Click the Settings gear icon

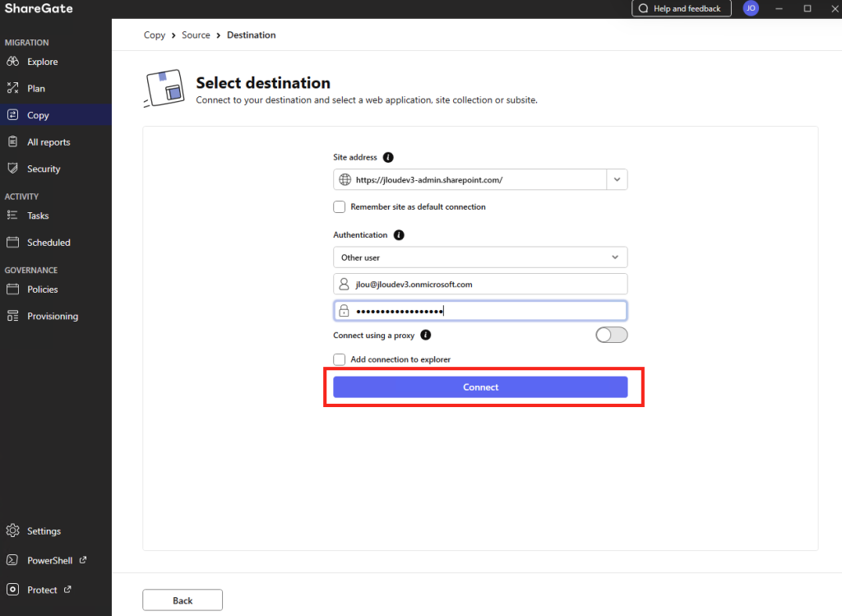coord(13,530)
